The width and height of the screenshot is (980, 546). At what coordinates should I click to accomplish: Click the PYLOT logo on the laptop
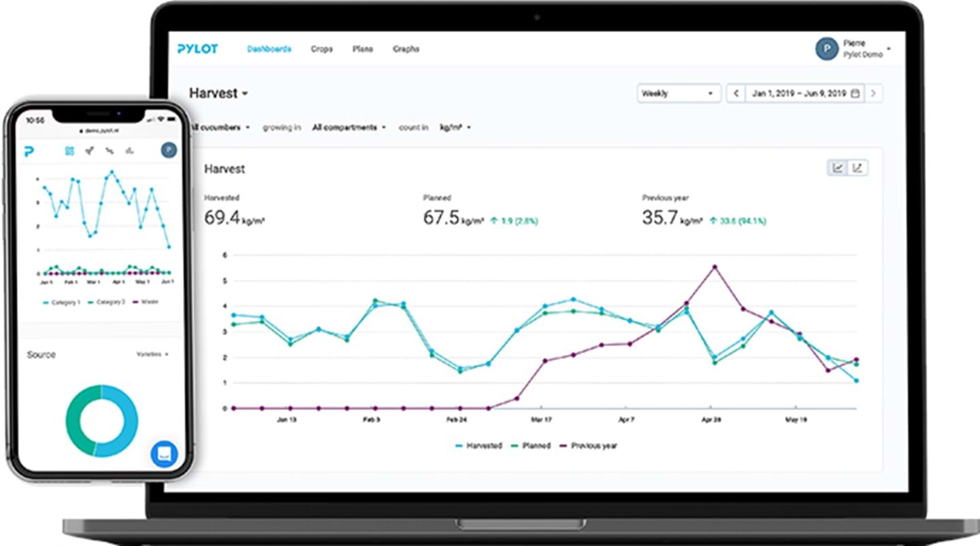click(x=197, y=49)
